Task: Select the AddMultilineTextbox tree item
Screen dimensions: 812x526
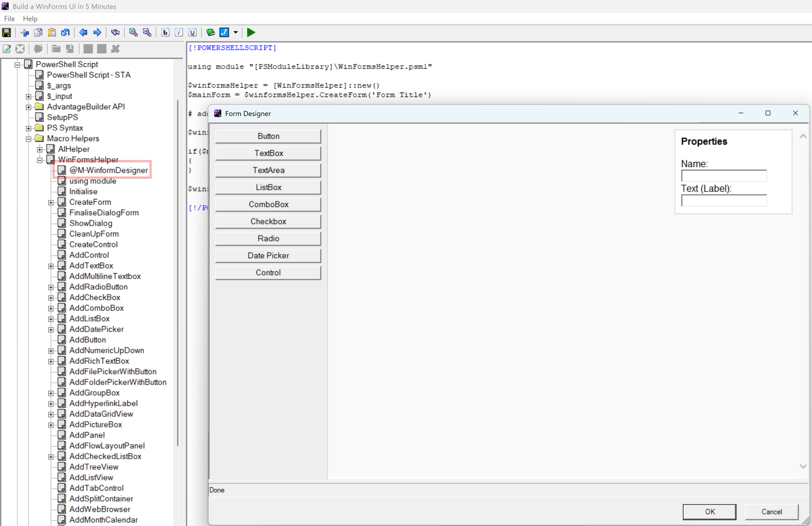Action: (105, 276)
